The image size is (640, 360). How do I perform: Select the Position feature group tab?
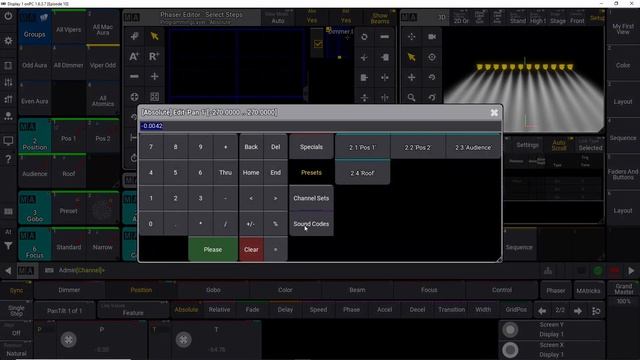point(141,290)
